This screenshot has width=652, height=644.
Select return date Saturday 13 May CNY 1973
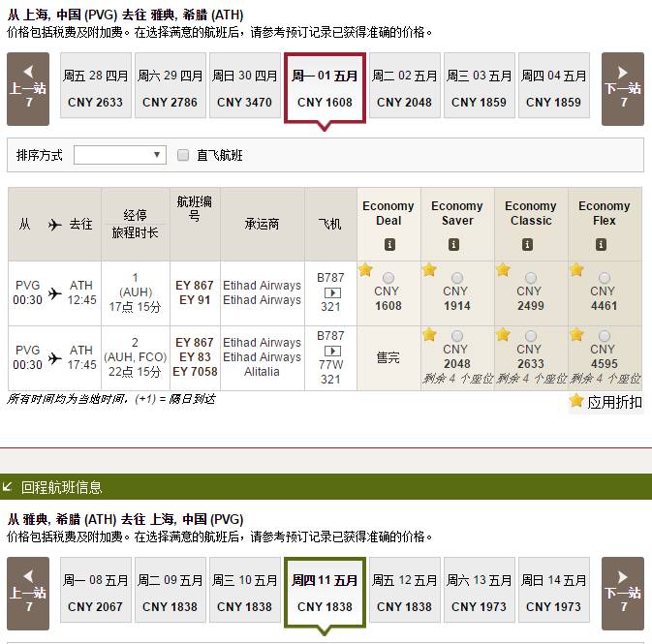479,590
